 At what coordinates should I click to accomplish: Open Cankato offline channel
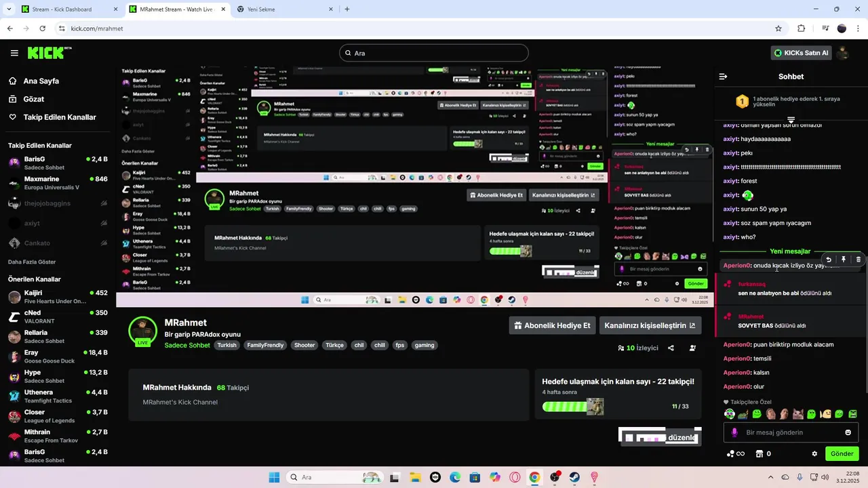58,243
